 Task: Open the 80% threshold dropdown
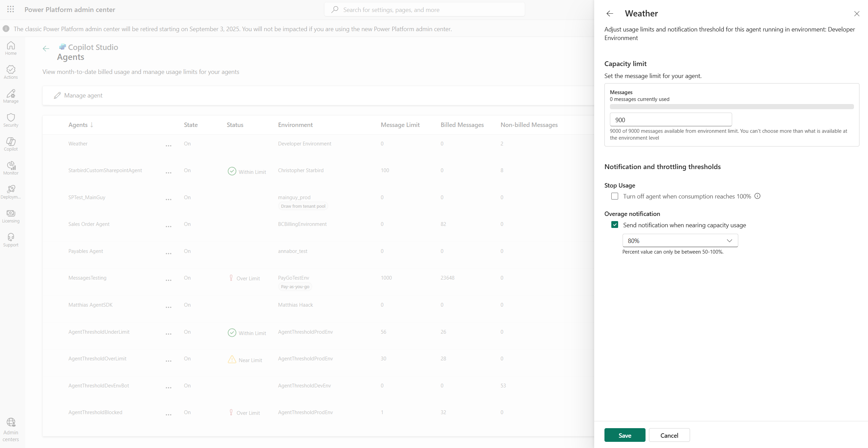point(680,241)
